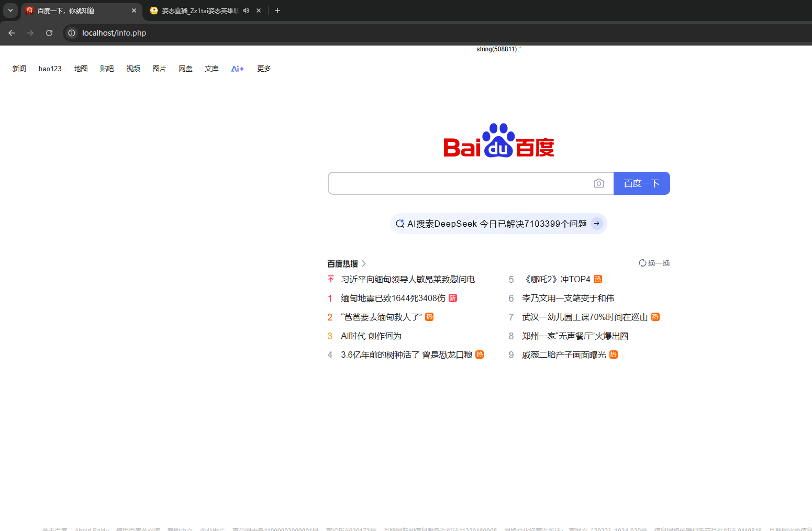This screenshot has height=531, width=812.
Task: Click the 新 badge beside 缅甸地震 headline
Action: tap(453, 298)
